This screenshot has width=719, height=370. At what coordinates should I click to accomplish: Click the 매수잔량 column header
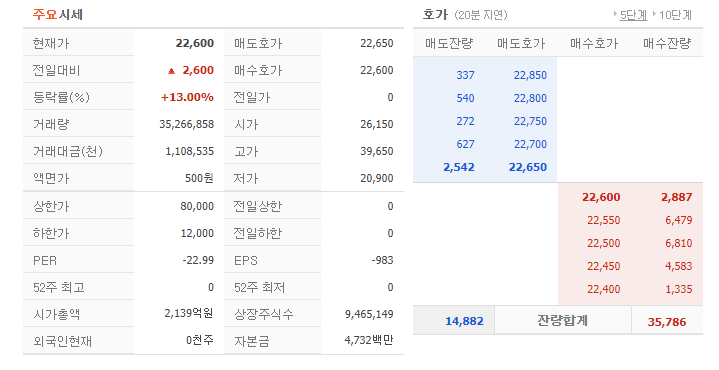[x=667, y=44]
